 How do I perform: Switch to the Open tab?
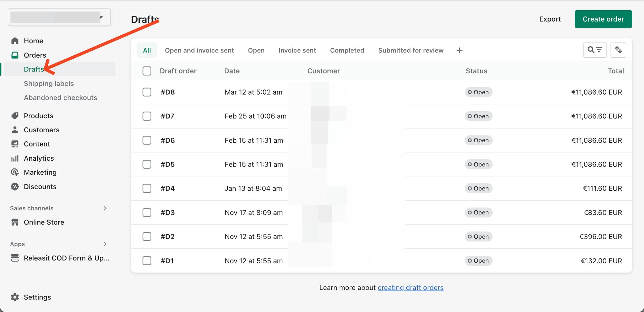(x=256, y=50)
